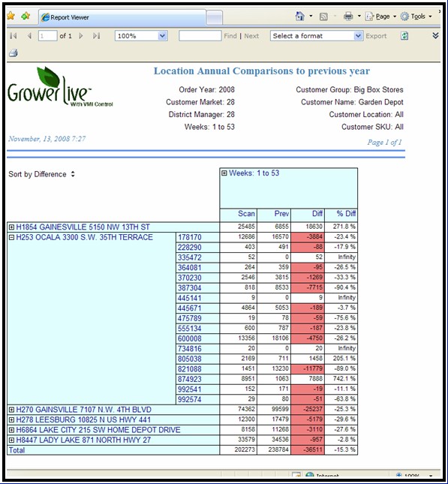
Task: Click the 742.1 % cell
Action: click(341, 379)
